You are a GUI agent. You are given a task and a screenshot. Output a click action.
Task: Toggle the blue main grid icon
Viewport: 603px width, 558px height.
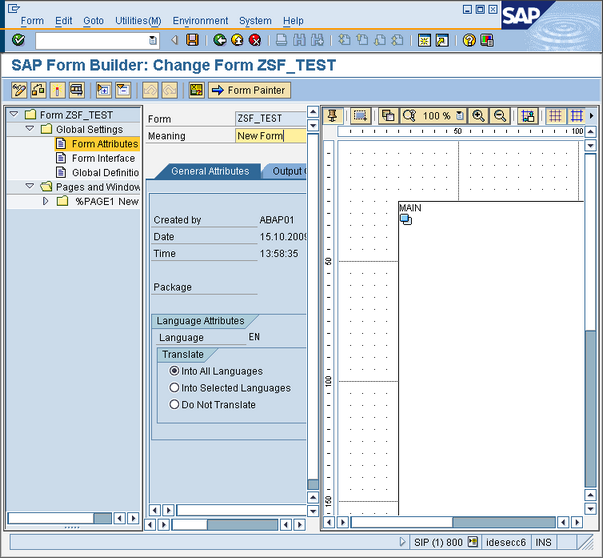tap(576, 116)
